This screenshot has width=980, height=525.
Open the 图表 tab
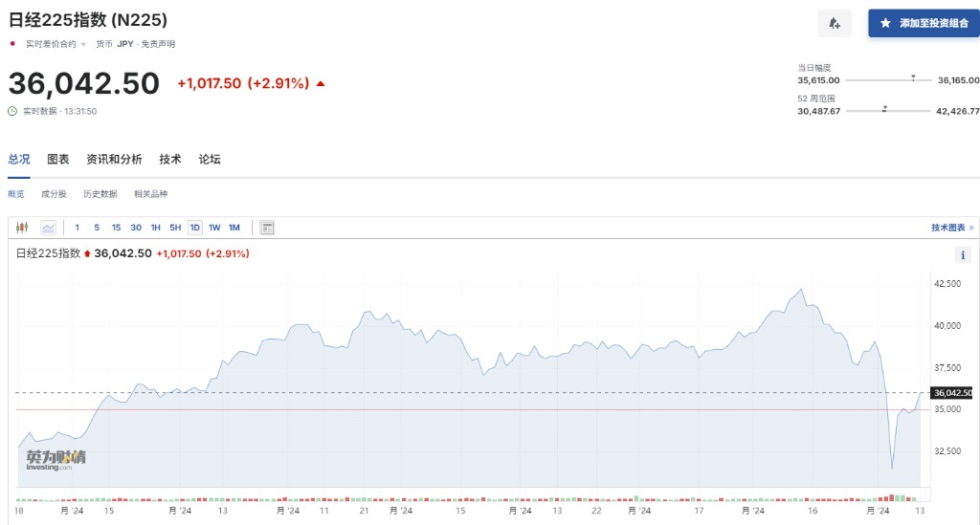58,160
